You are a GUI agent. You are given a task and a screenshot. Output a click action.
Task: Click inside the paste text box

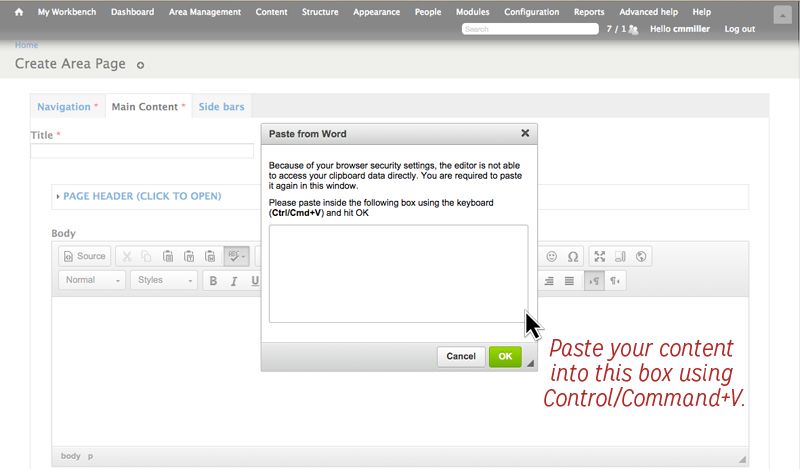(398, 273)
